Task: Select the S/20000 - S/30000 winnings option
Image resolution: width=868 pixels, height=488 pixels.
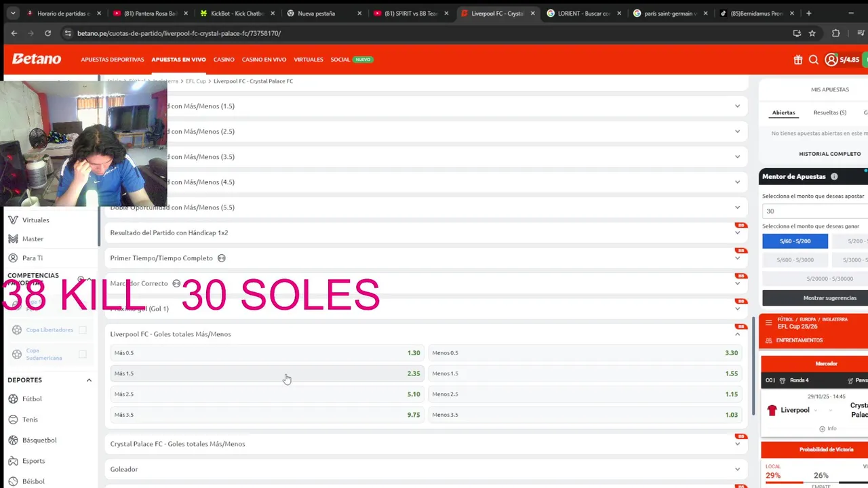Action: 829,279
